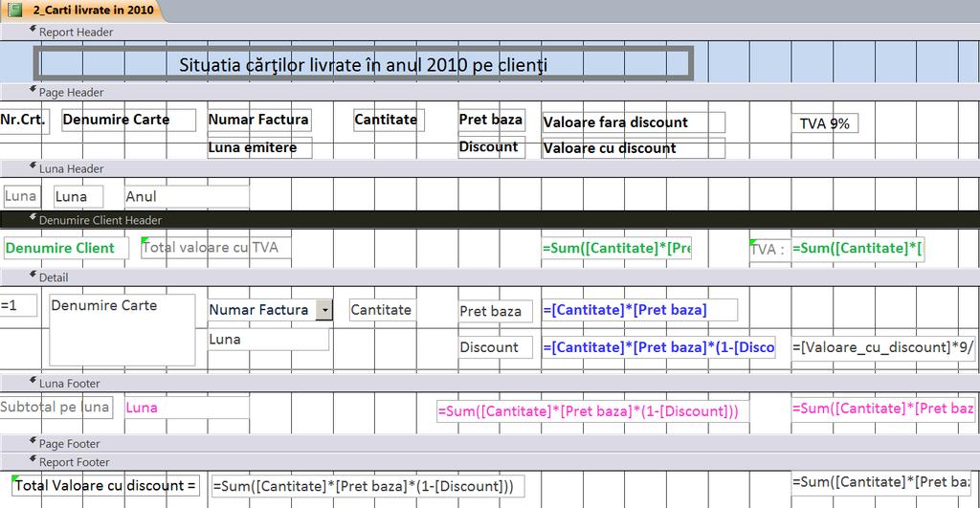Click the report icon on the document tab
This screenshot has width=980, height=508.
pyautogui.click(x=14, y=10)
